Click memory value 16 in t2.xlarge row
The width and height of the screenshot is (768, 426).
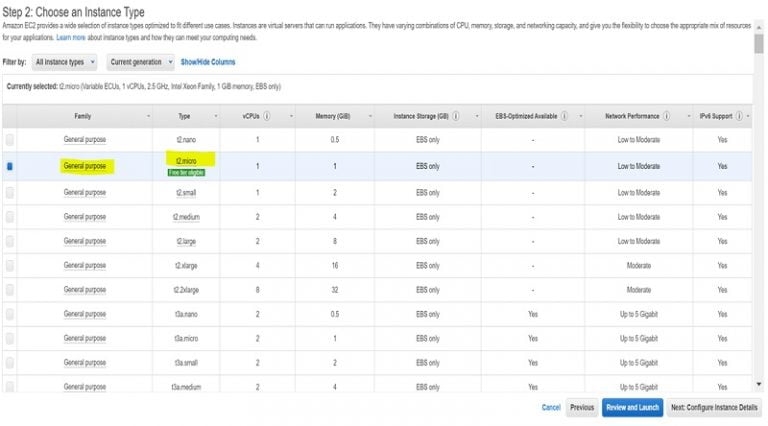(x=335, y=265)
